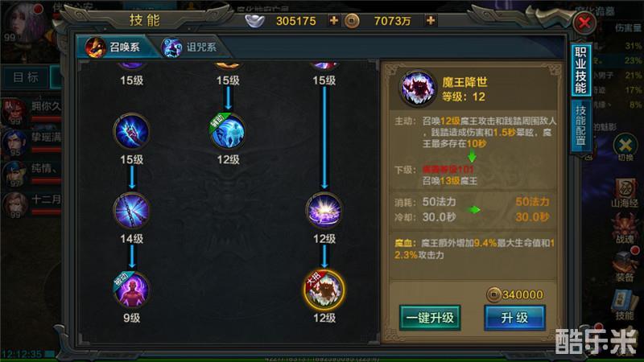644x362 pixels.
Task: Select the level 9 passive skill icon
Action: [x=131, y=290]
